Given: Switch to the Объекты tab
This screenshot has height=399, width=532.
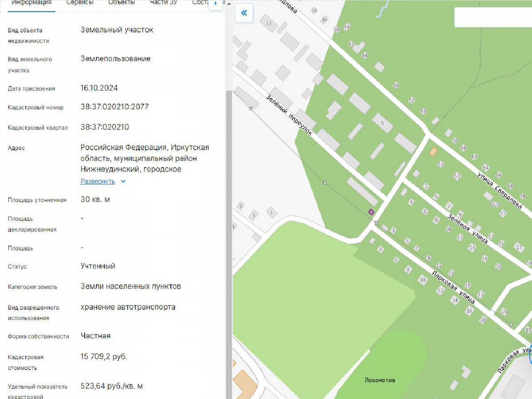Looking at the screenshot, I should [121, 3].
